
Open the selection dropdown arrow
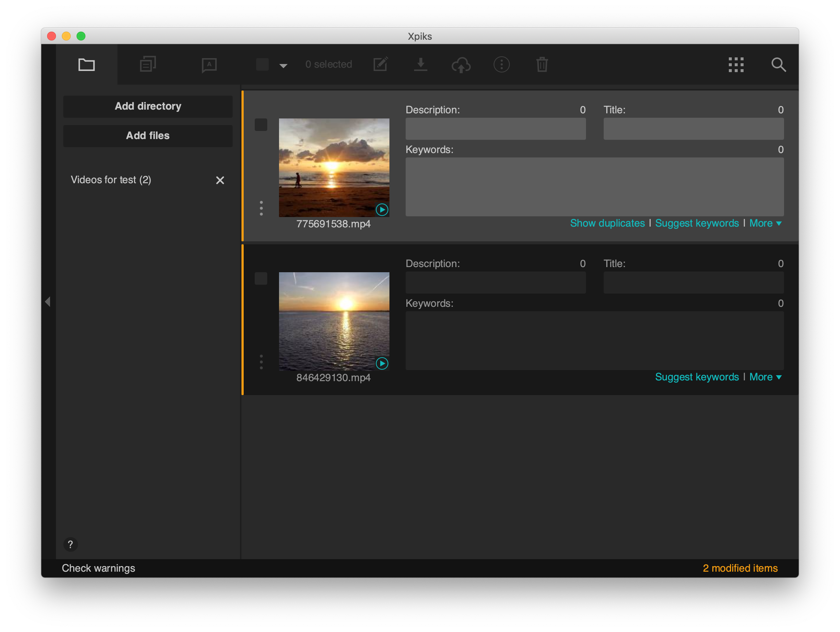[283, 65]
